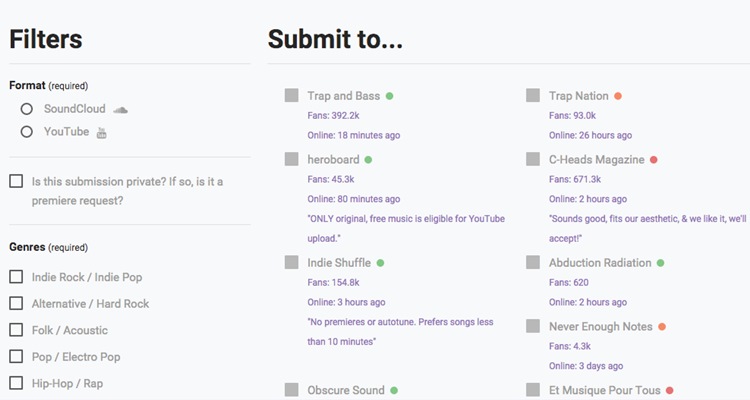
Task: Select the YouTube format radio button
Action: coord(27,132)
